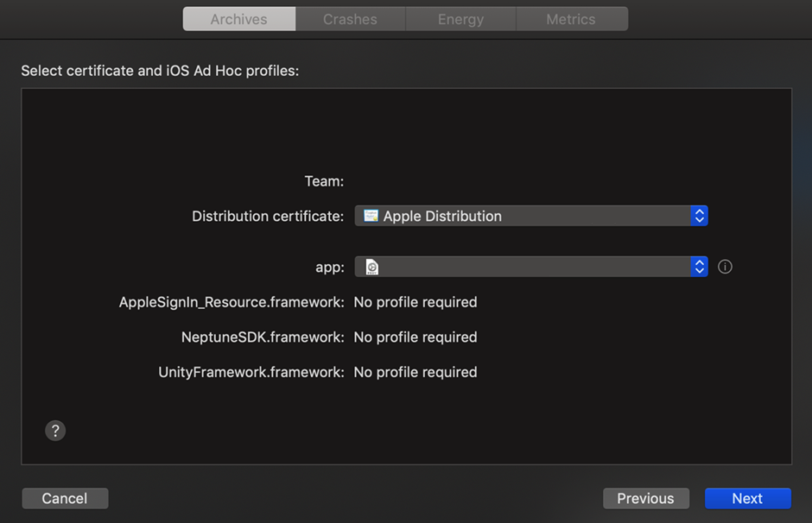The height and width of the screenshot is (523, 812).
Task: Open the app provisioning profile dropdown
Action: [530, 267]
